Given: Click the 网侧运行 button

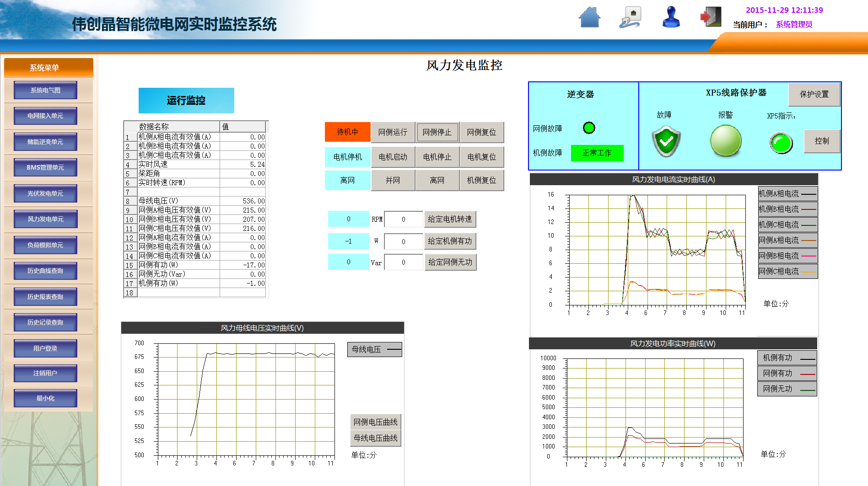Looking at the screenshot, I should tap(393, 132).
